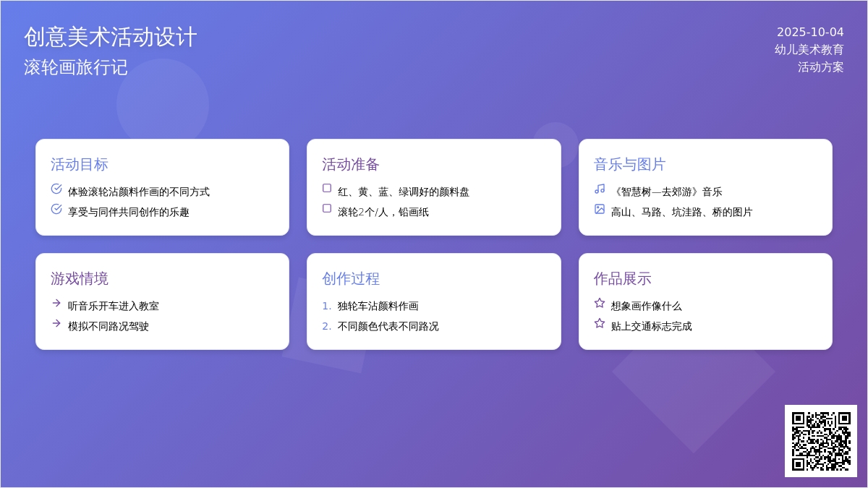Click the check-circle icon beside 享受与同伴共同创作
This screenshot has height=488, width=868.
[56, 209]
